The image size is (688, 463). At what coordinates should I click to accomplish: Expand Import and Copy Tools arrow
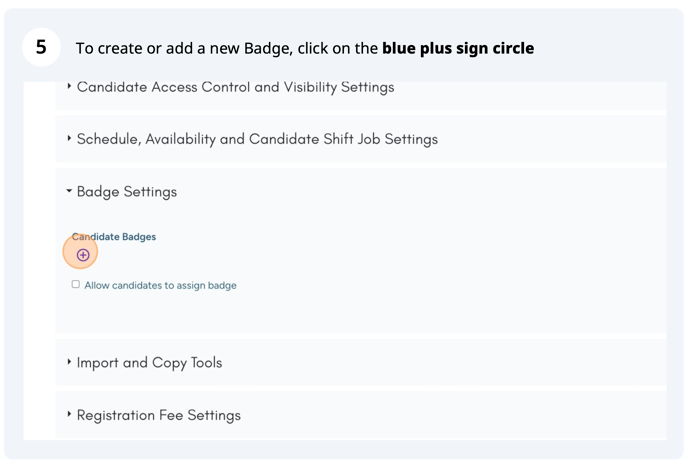[x=69, y=362]
